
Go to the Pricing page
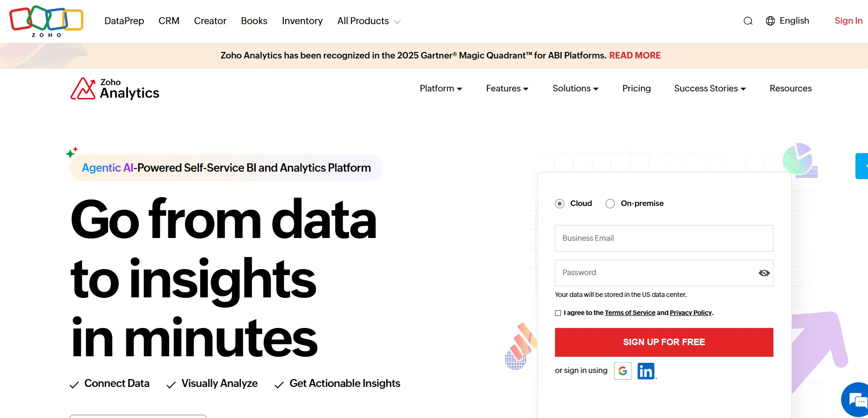coord(636,88)
